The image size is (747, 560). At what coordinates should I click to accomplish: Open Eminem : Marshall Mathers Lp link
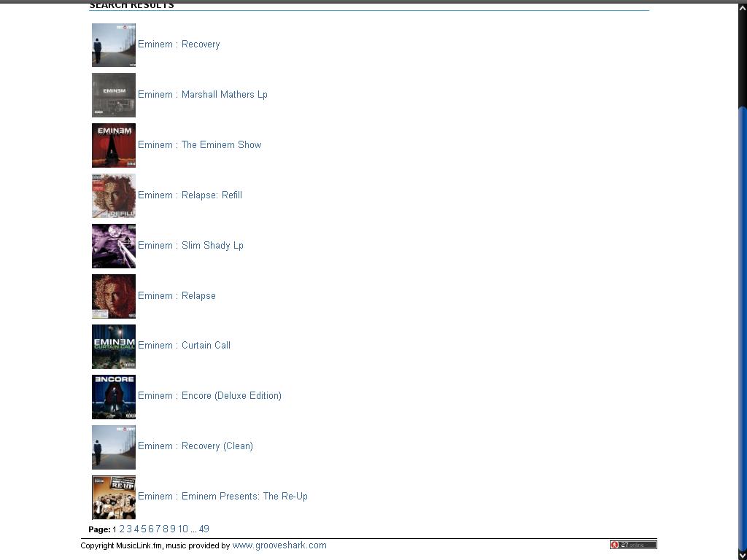tap(203, 95)
